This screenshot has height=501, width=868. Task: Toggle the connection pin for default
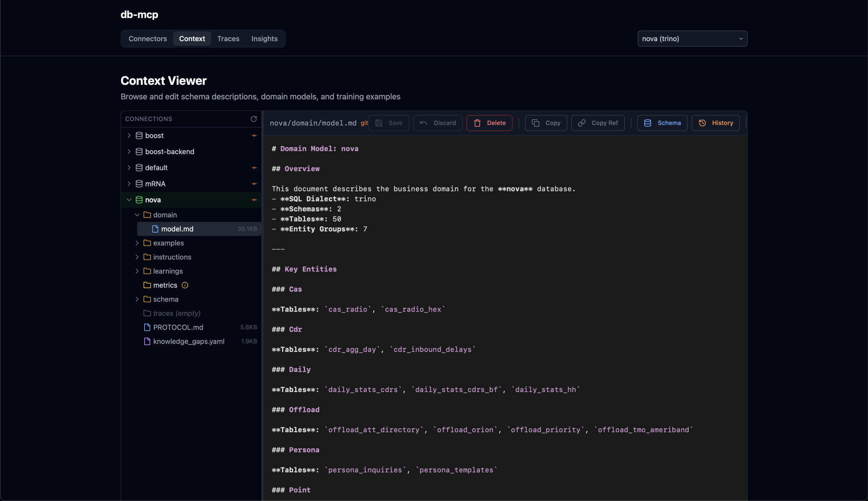[254, 167]
